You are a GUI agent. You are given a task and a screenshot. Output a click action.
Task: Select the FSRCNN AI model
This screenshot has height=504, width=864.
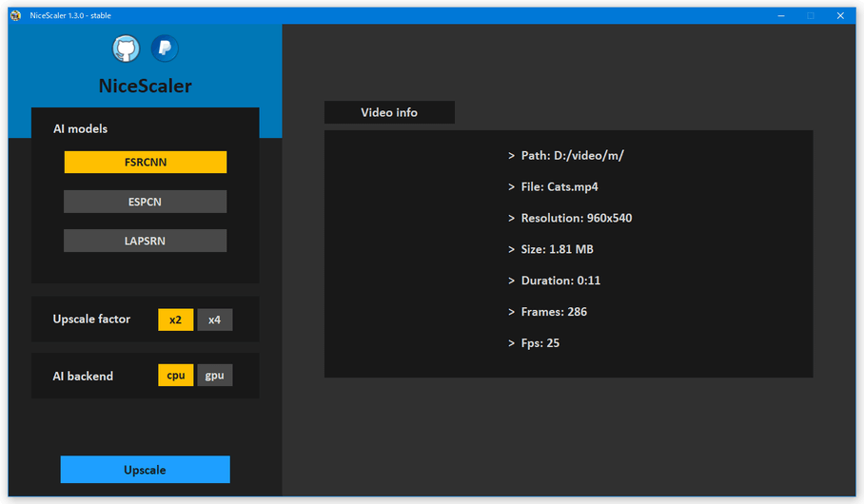tap(146, 162)
